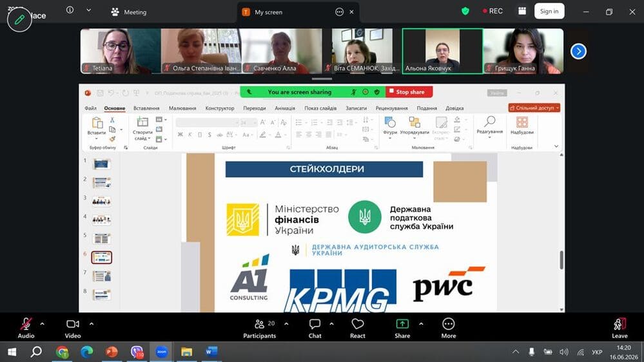Expand video options arrow next to Video
The height and width of the screenshot is (362, 644).
click(92, 324)
